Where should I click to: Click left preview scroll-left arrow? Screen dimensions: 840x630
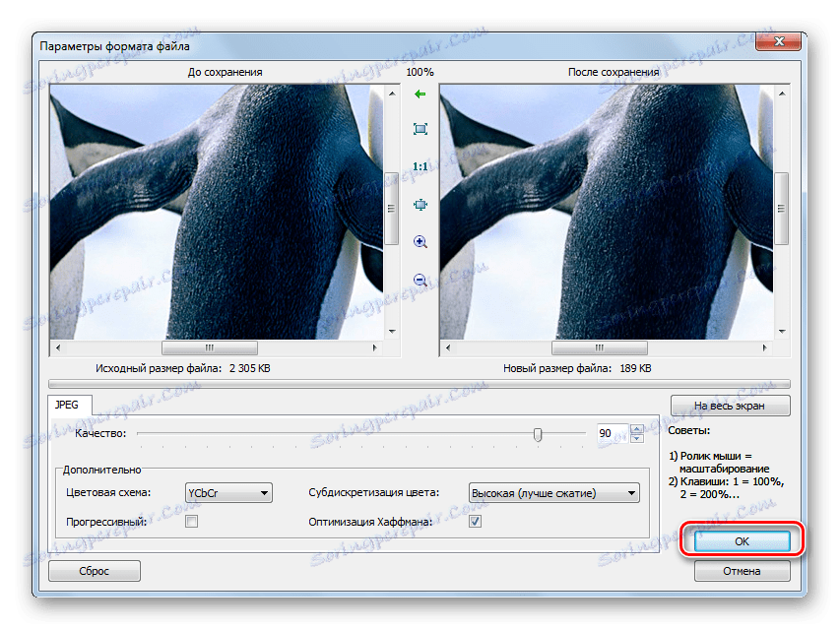[x=58, y=347]
